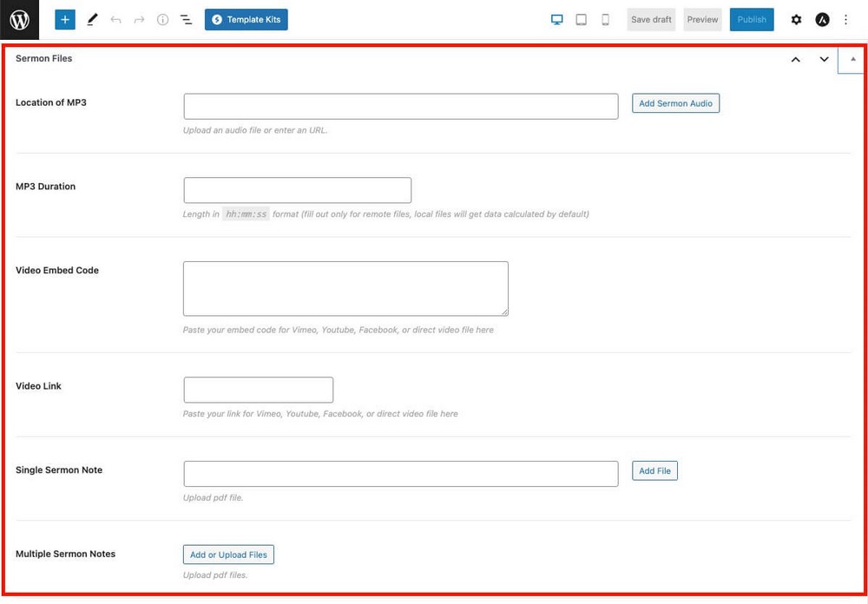Click the WordPress logo

(19, 19)
